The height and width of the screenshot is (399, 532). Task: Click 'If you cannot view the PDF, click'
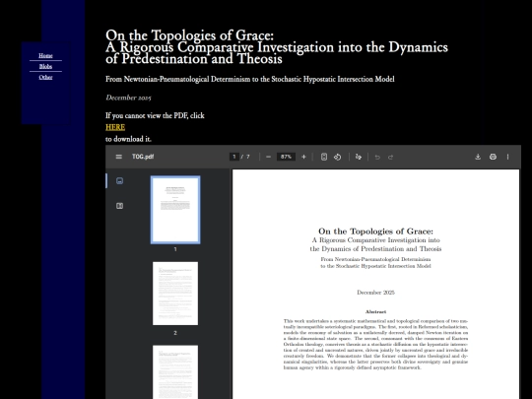155,115
